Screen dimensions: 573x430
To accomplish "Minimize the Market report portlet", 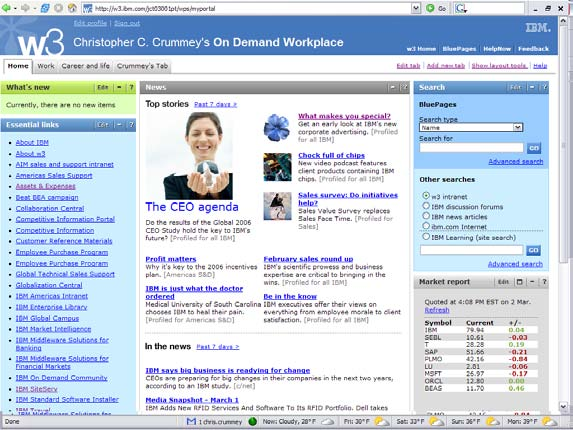I will click(x=532, y=282).
